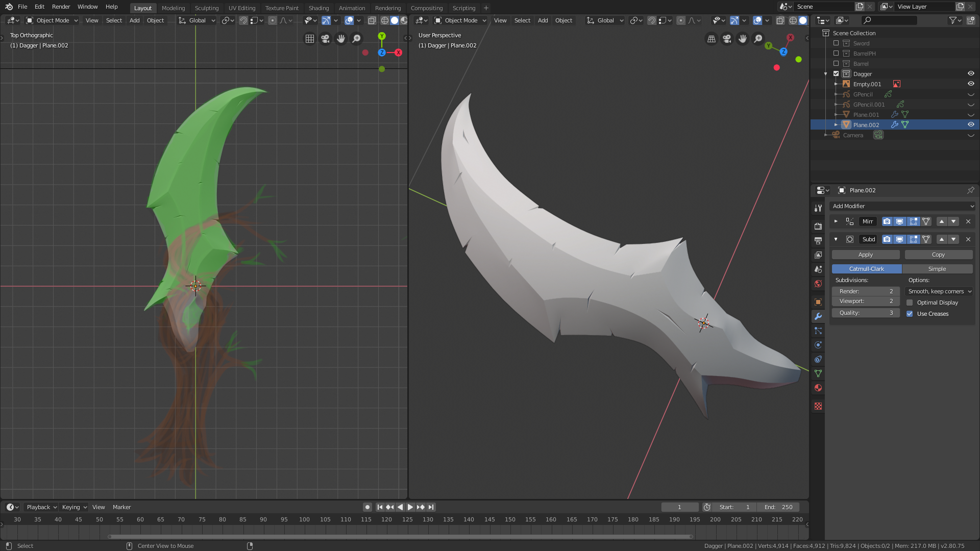Screen dimensions: 980x551
Task: Open the Modifiers properties tab wrench icon
Action: [x=818, y=316]
